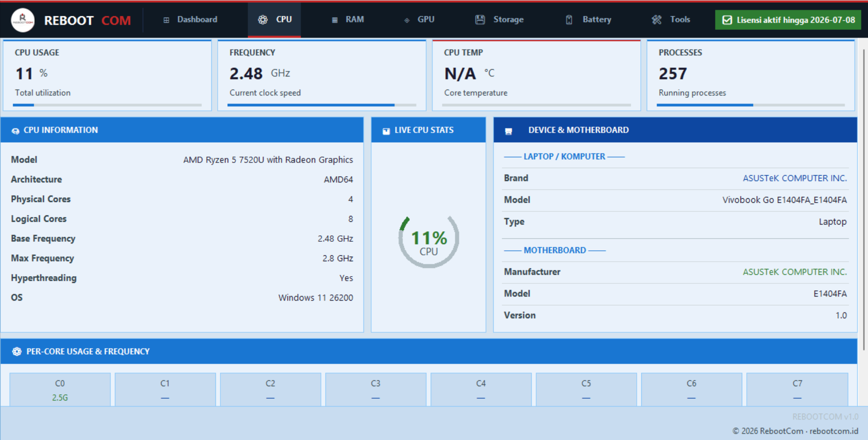Select the C4 core tile
868x440 pixels.
(481, 389)
